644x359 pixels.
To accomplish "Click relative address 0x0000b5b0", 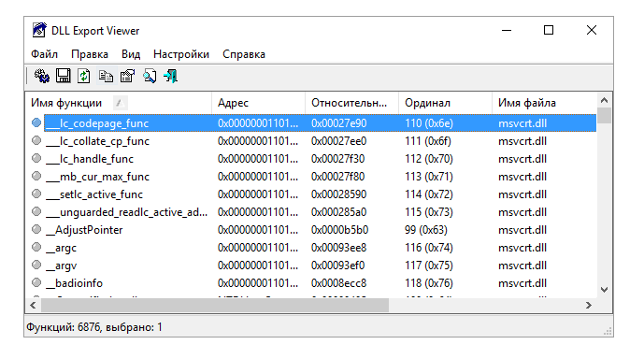I will click(339, 230).
